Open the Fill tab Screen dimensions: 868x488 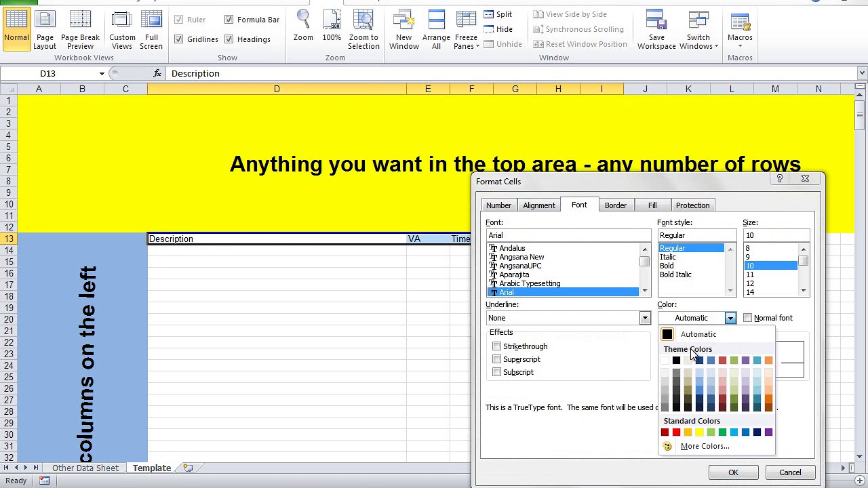[652, 205]
